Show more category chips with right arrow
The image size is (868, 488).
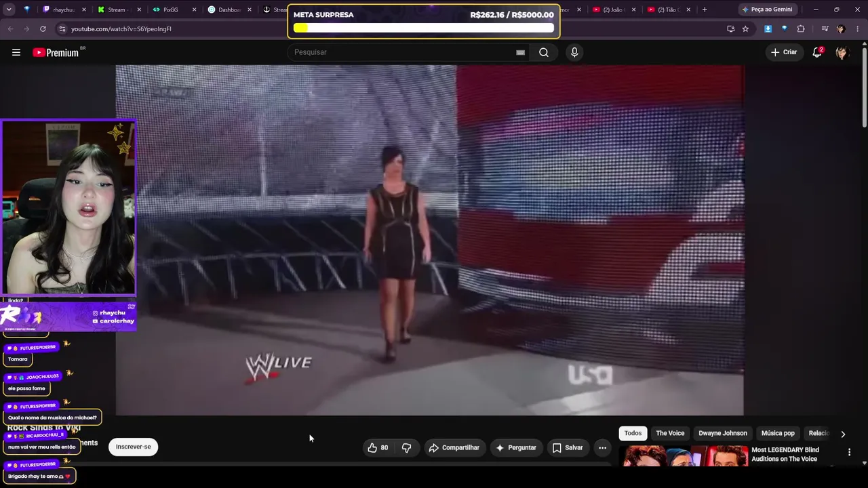(x=843, y=434)
